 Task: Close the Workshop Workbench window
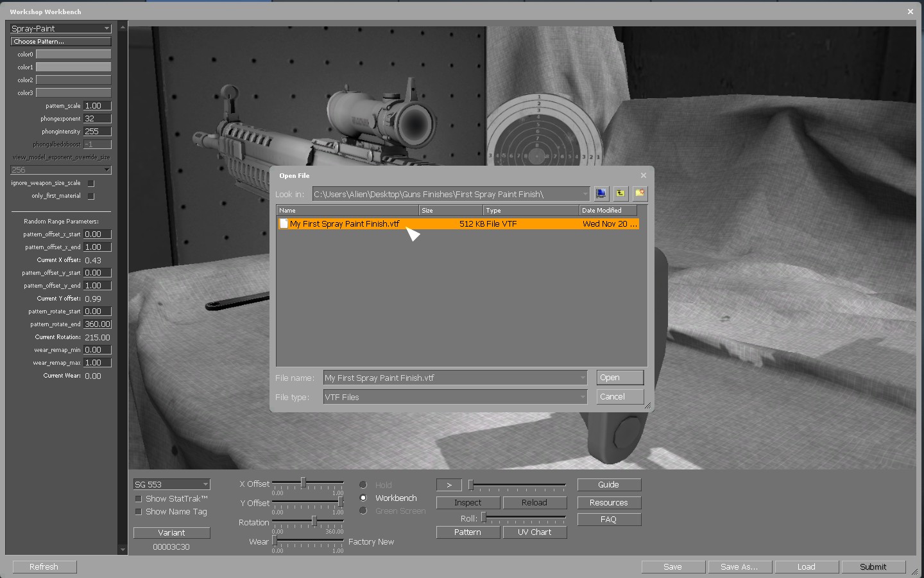[x=910, y=12]
